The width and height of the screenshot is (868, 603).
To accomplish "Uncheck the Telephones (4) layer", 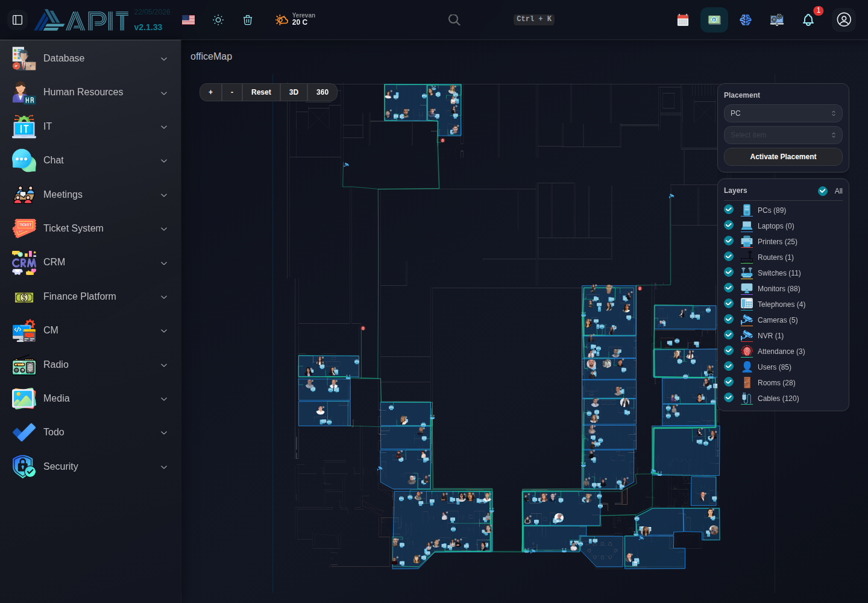I will (x=729, y=303).
